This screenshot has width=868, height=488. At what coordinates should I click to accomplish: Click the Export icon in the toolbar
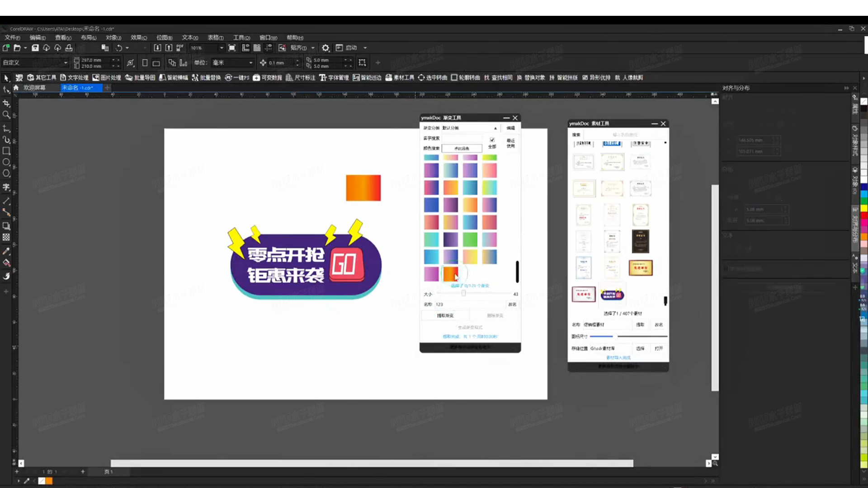point(169,47)
